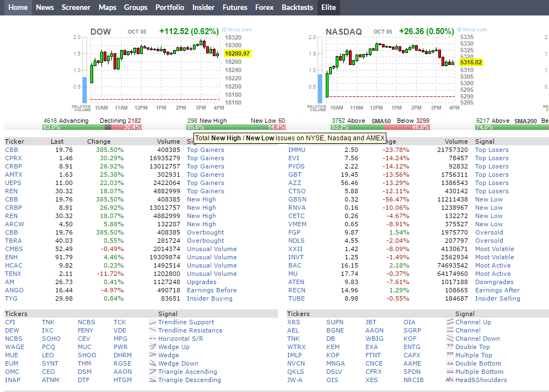Click the Horizontal S/R pattern icon
This screenshot has height=392, width=549.
(x=152, y=339)
